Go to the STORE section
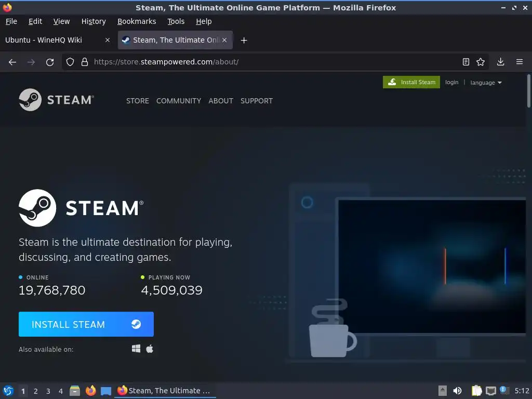The image size is (532, 399). (137, 101)
